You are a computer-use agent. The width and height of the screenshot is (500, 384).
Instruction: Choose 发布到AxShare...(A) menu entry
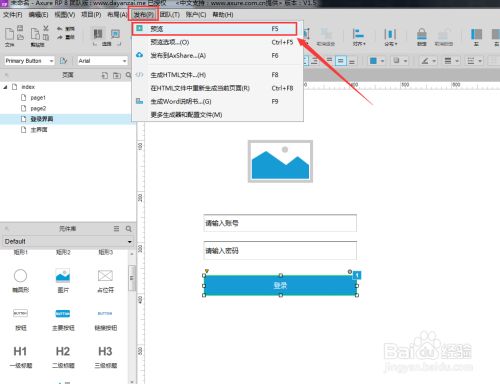pyautogui.click(x=218, y=56)
